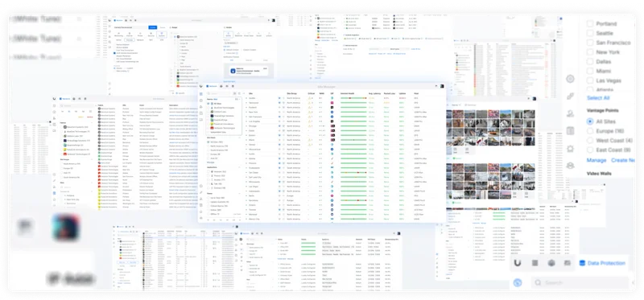Screen dimensions: 644x300
Task: Check the Seattle checkbox
Action: point(590,33)
